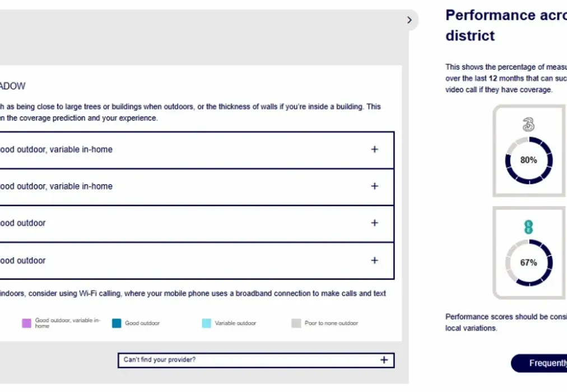Expand Can't find your provider section

click(256, 360)
